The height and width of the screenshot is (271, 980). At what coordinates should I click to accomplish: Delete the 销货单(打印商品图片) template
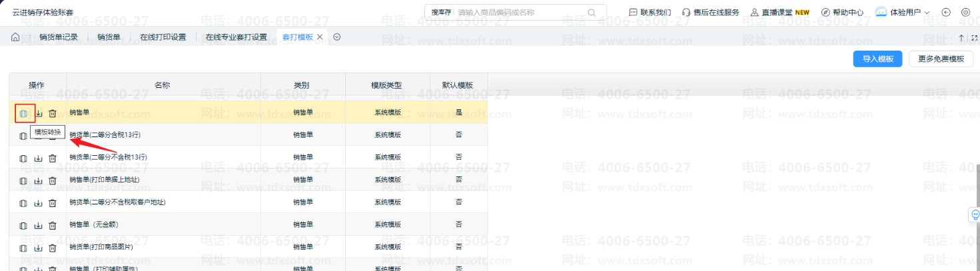(53, 248)
